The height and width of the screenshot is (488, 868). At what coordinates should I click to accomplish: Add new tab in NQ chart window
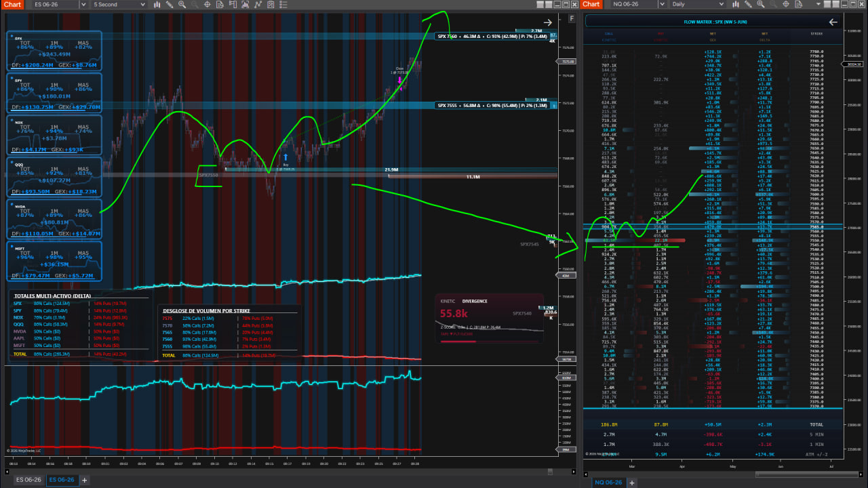(632, 482)
